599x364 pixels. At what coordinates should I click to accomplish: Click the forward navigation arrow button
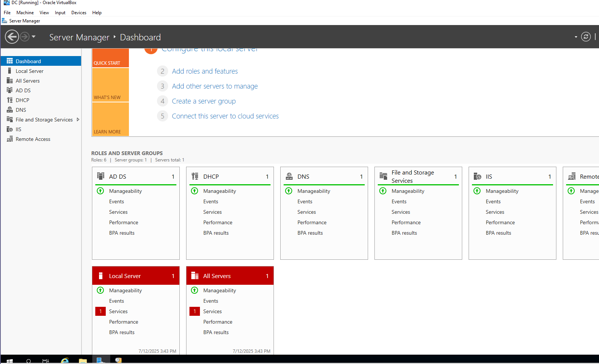[x=25, y=37]
